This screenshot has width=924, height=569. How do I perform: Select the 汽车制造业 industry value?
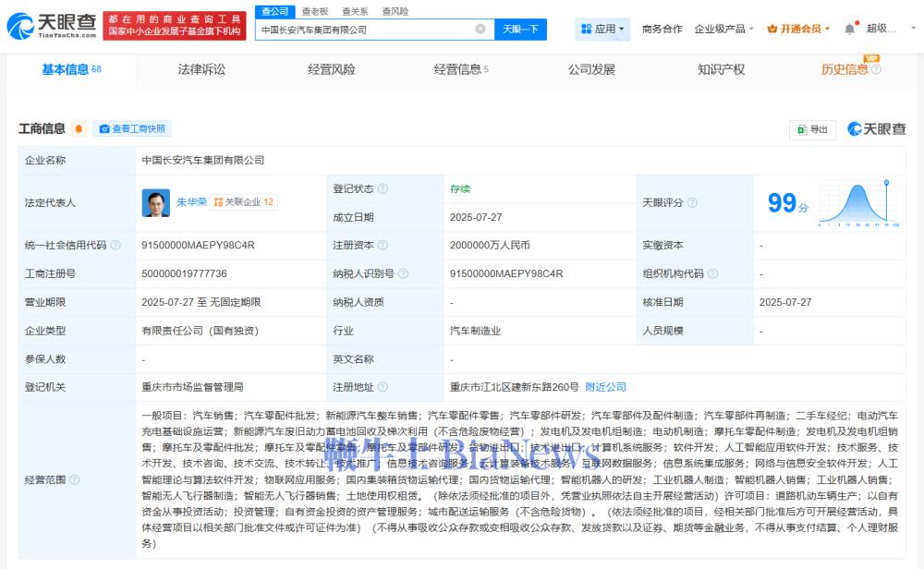coord(476,331)
